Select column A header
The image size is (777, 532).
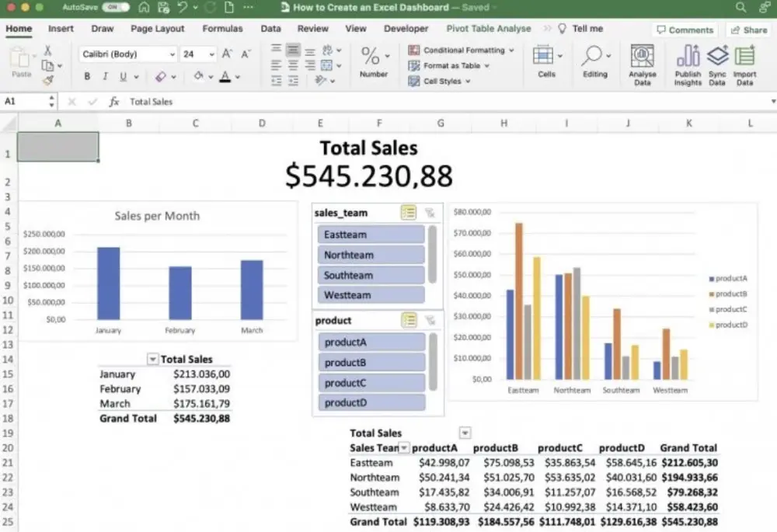pyautogui.click(x=58, y=123)
